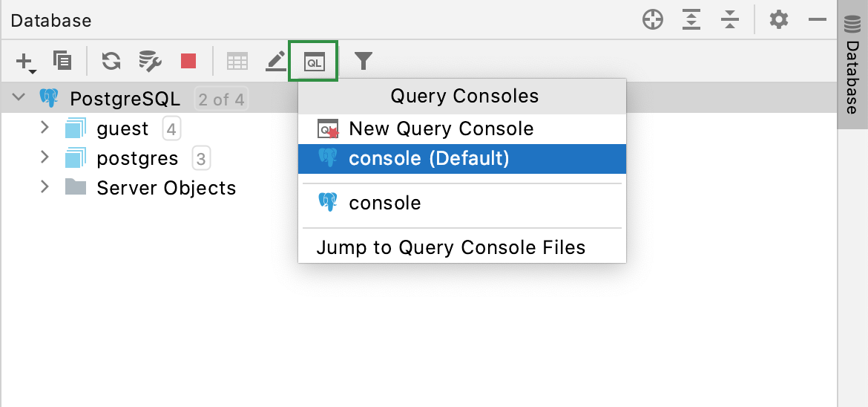Click the postgres database stack icon
The height and width of the screenshot is (407, 868).
point(76,158)
